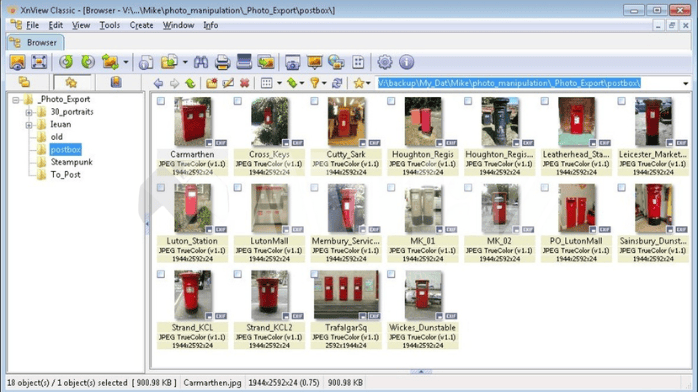Open the filter funnel dropdown arrow
Viewport: 698px width, 392px height.
pos(324,83)
